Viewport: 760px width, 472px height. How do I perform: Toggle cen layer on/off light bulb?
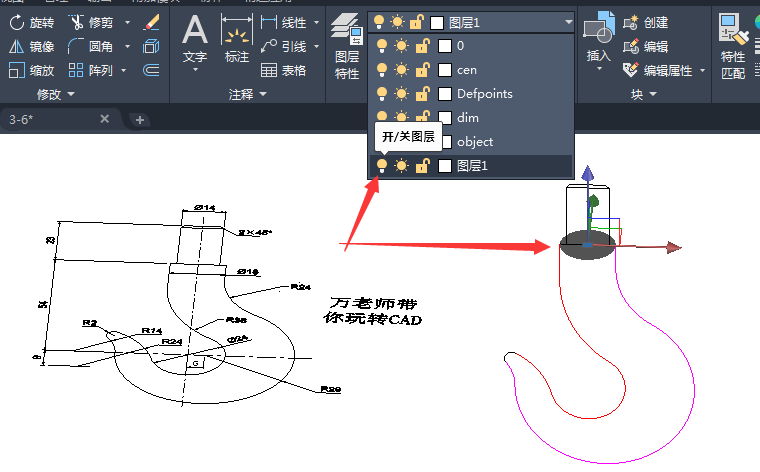382,70
